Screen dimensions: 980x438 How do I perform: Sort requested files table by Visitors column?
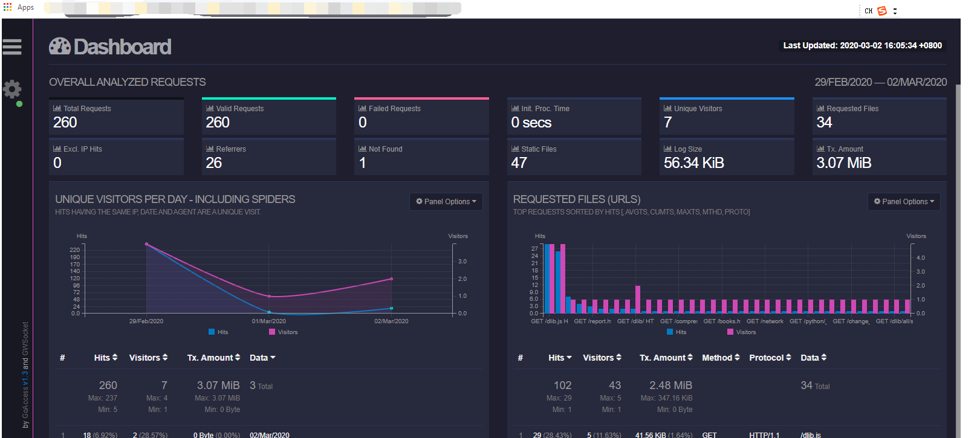[602, 358]
